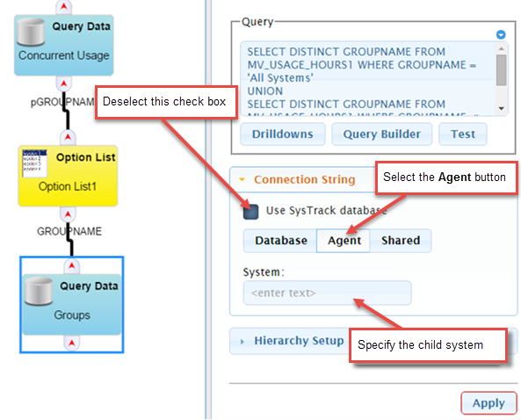
Task: Open the Query Builder
Action: click(x=382, y=134)
